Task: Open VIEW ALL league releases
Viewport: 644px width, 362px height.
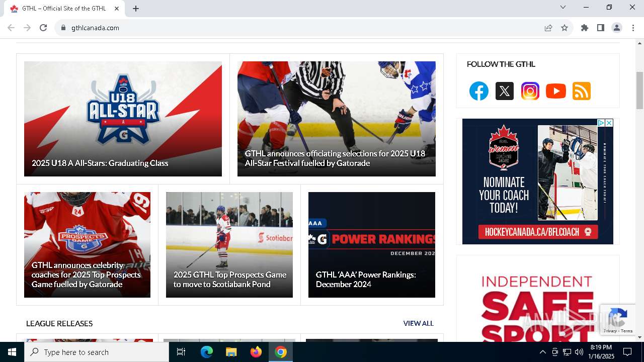Action: click(x=418, y=323)
